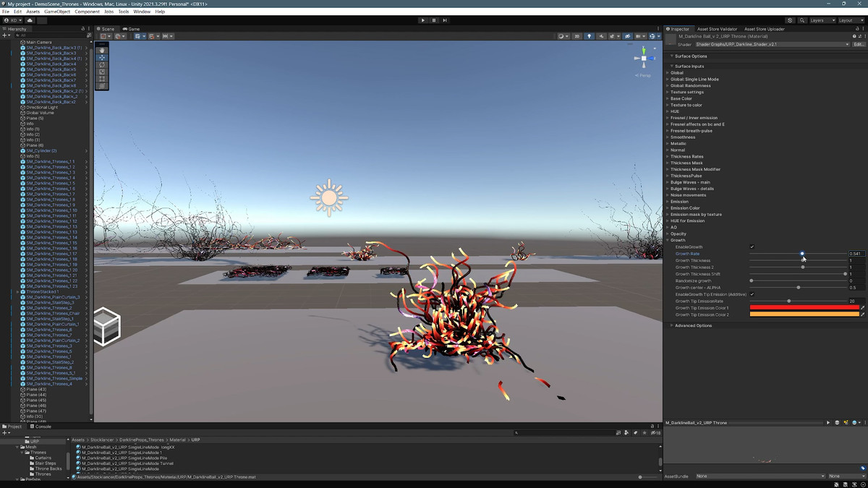Switch to the Game tab
Image resolution: width=868 pixels, height=488 pixels.
click(x=132, y=29)
